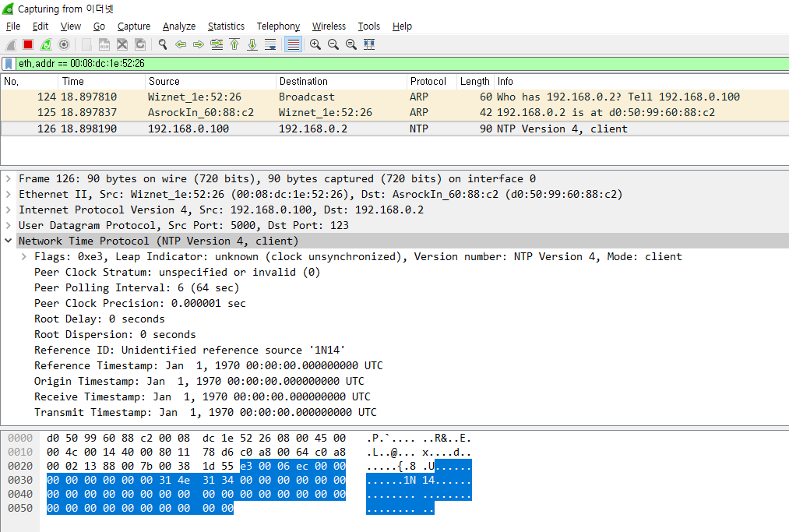This screenshot has height=532, width=789.
Task: Open the Tools menu
Action: point(369,26)
